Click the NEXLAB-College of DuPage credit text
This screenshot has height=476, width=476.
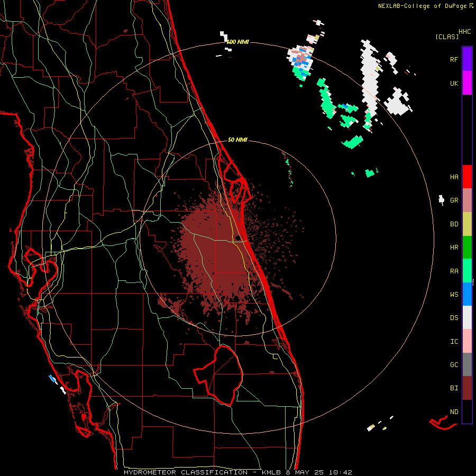[x=422, y=6]
